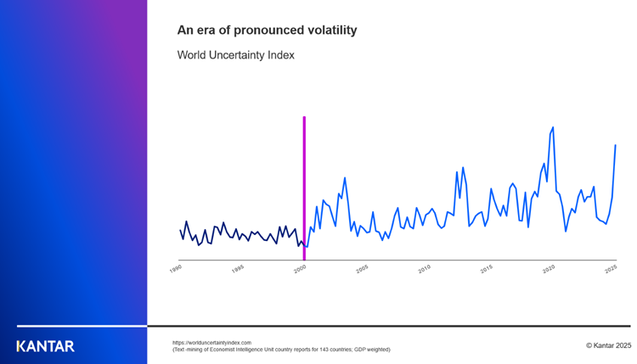Screen dimensions: 637x364
Task: Click the purple vertical marker line
Action: (304, 170)
